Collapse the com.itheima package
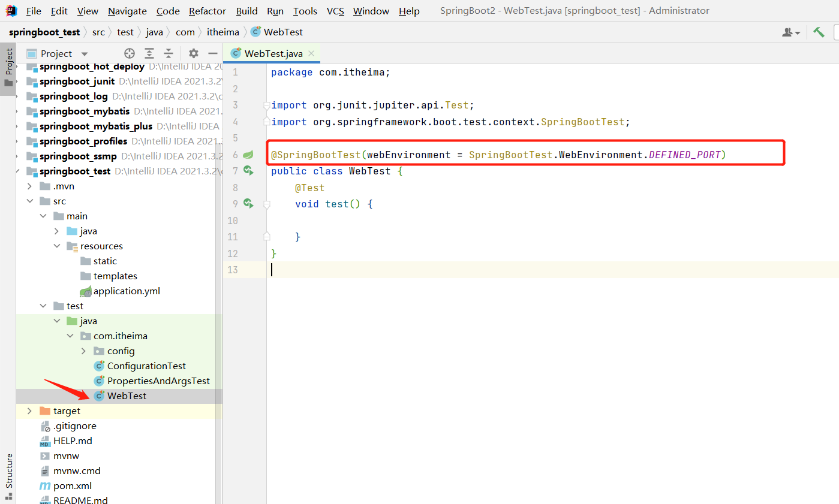This screenshot has width=839, height=504. coord(70,336)
